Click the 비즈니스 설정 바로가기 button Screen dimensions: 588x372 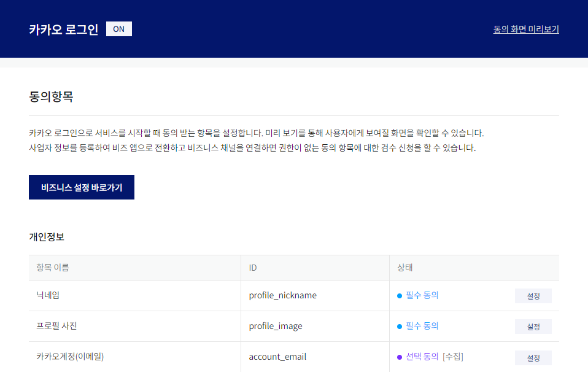[x=82, y=187]
